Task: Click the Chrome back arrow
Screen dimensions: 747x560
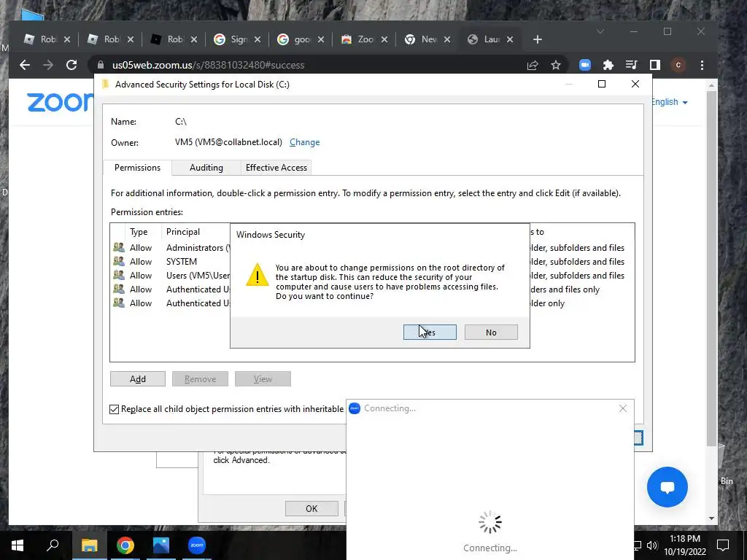Action: tap(25, 65)
